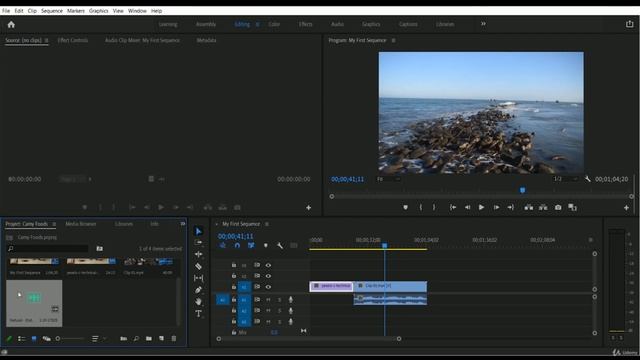Solo audio track A1
The width and height of the screenshot is (640, 360).
pyautogui.click(x=280, y=300)
